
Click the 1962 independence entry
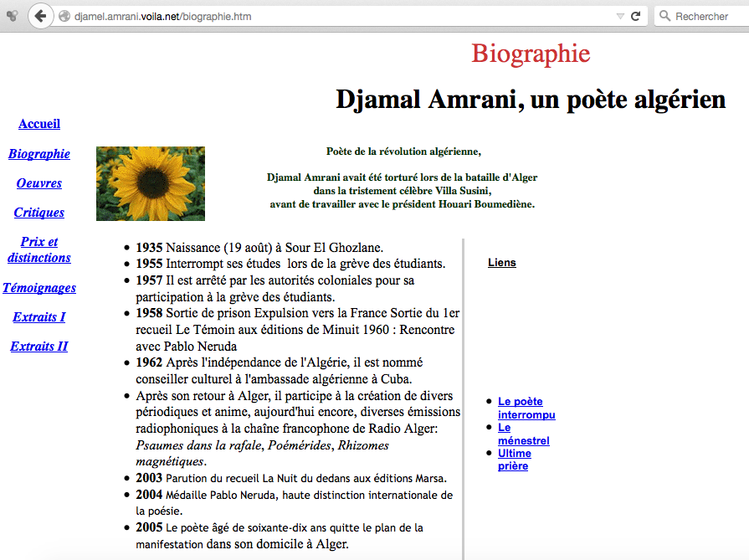point(280,371)
